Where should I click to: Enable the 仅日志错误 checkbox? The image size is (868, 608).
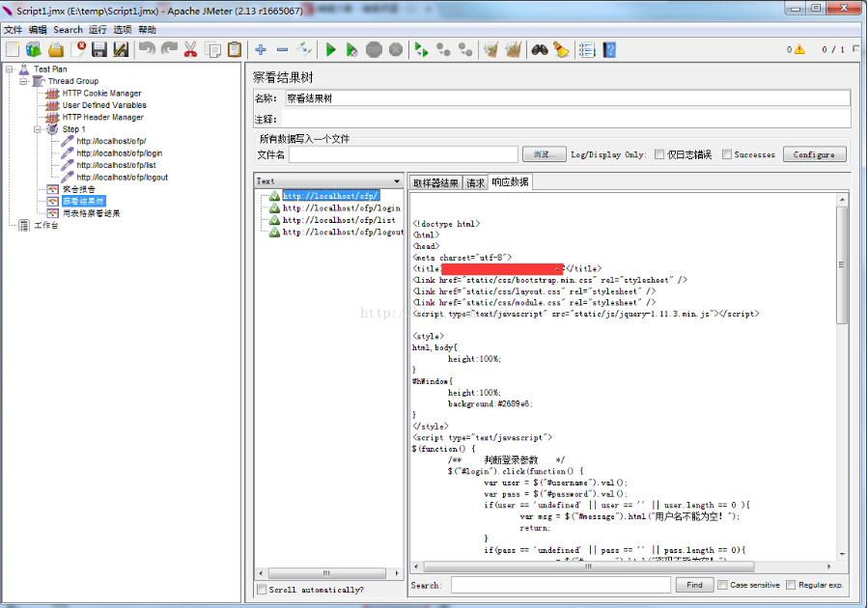tap(659, 154)
